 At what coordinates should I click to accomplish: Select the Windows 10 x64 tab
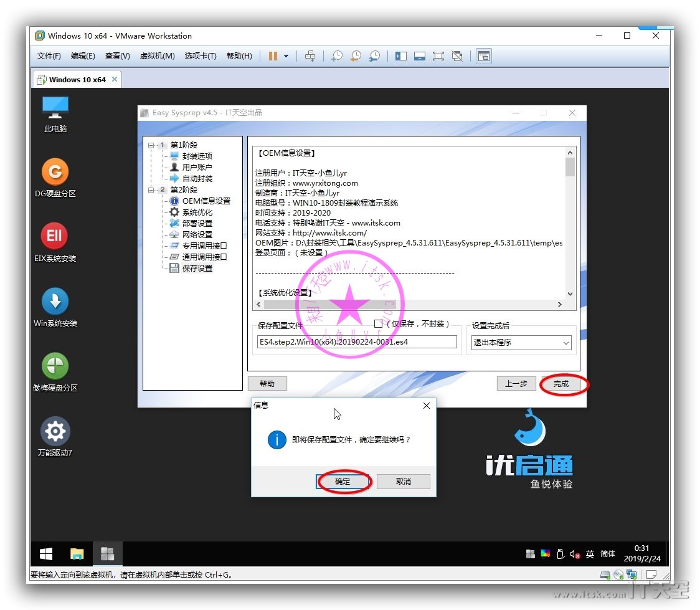click(x=77, y=80)
